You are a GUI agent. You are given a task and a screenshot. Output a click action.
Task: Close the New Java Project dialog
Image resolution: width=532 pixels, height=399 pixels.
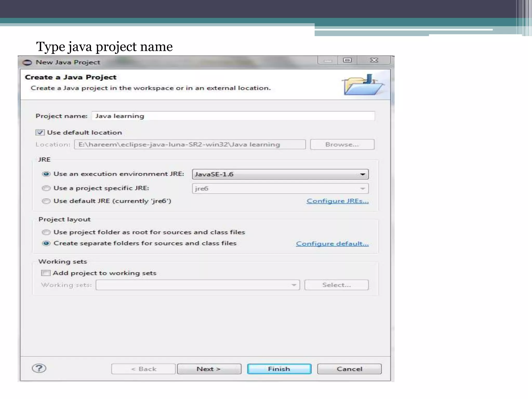(x=374, y=60)
